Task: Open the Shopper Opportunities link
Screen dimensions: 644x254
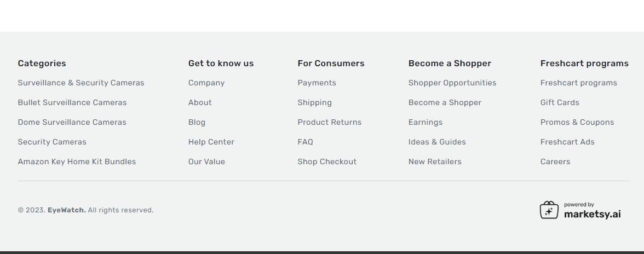Action: 452,83
